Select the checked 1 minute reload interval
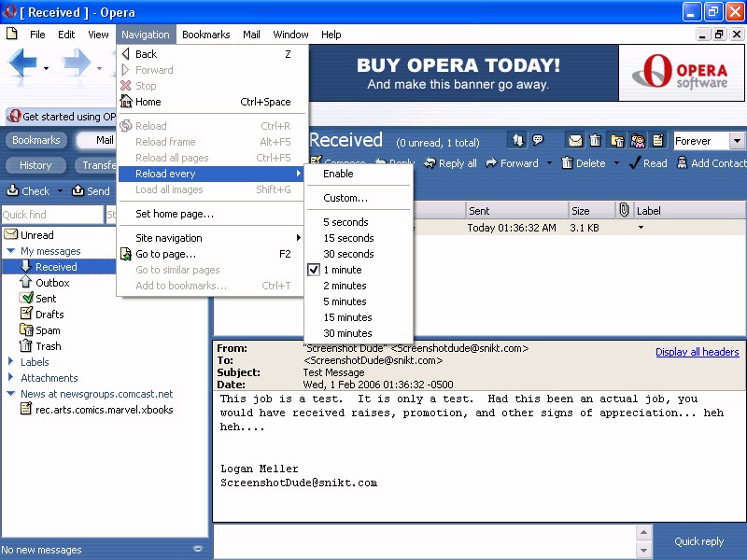Image resolution: width=747 pixels, height=560 pixels. coord(342,270)
